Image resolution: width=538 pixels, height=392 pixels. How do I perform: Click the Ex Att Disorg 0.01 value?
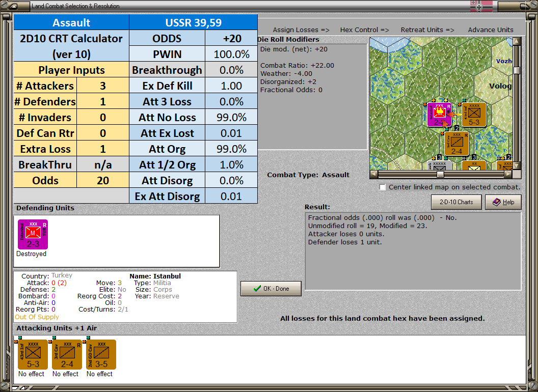(232, 196)
